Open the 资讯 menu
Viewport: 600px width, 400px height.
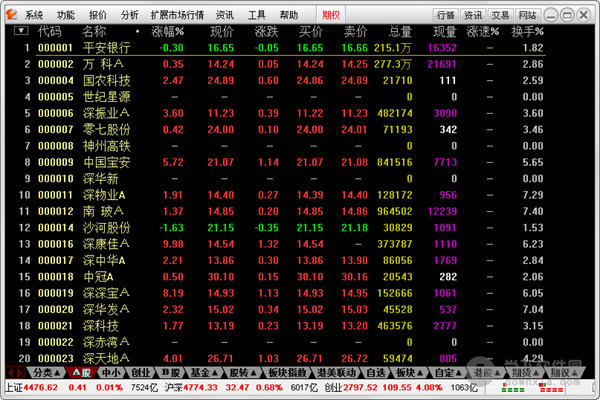point(225,15)
